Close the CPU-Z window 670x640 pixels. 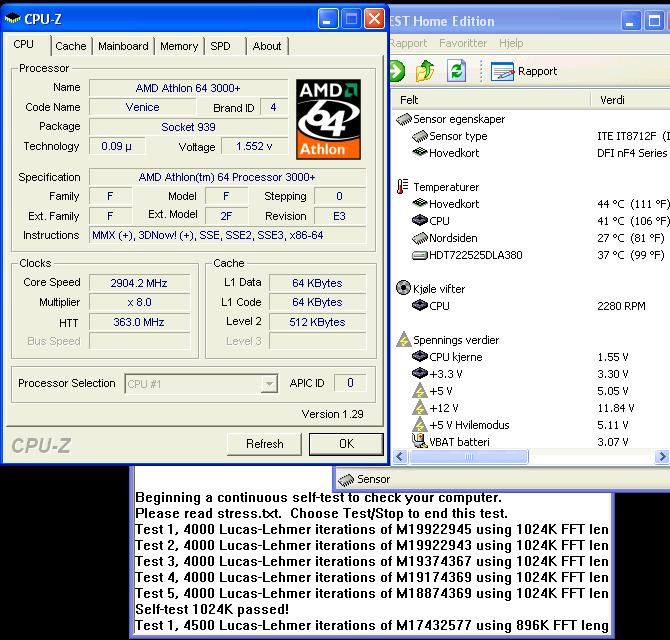coord(374,19)
